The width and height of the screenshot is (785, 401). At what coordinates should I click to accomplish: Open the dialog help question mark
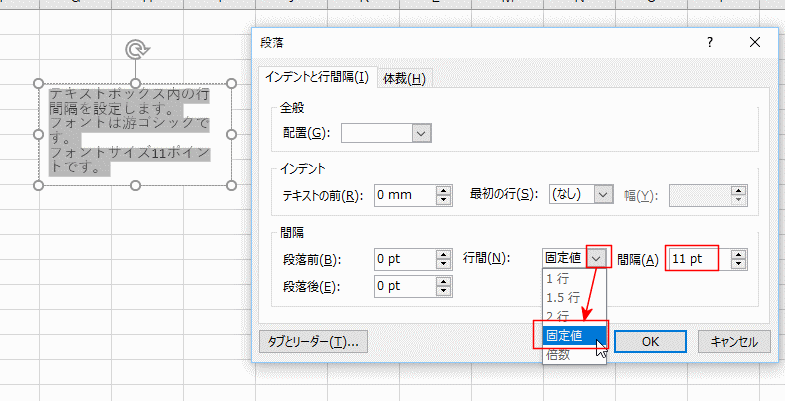709,43
